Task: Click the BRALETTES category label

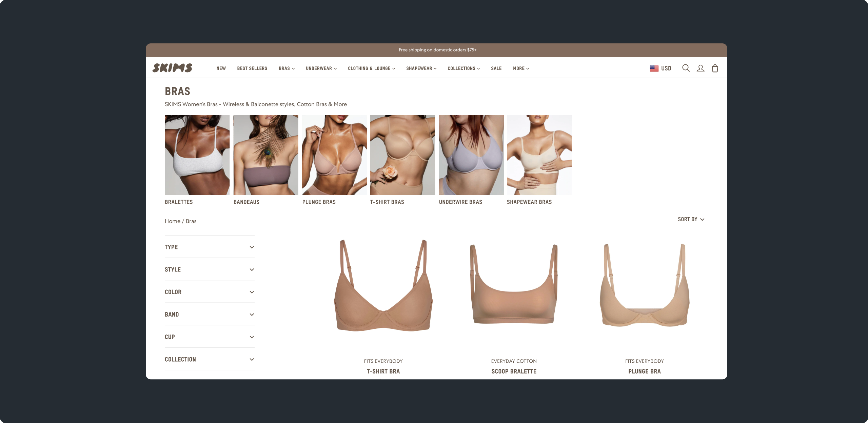Action: [179, 202]
